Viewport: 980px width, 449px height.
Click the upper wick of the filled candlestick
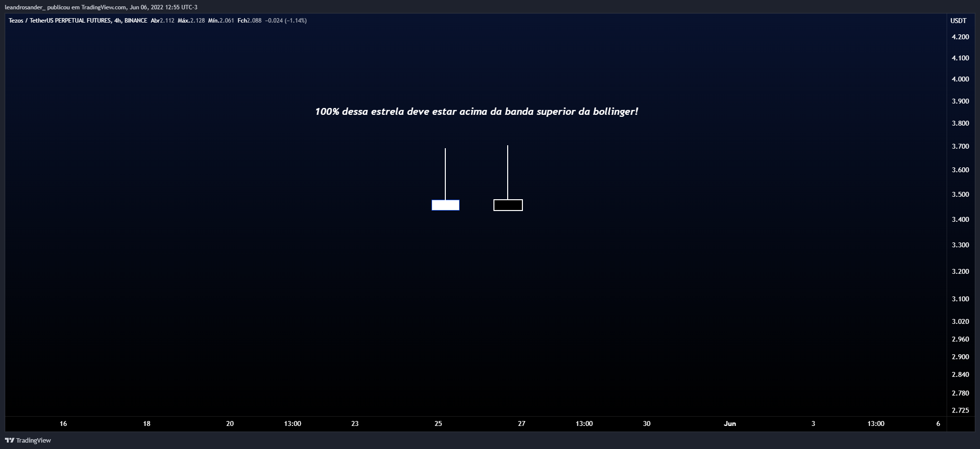click(x=445, y=174)
